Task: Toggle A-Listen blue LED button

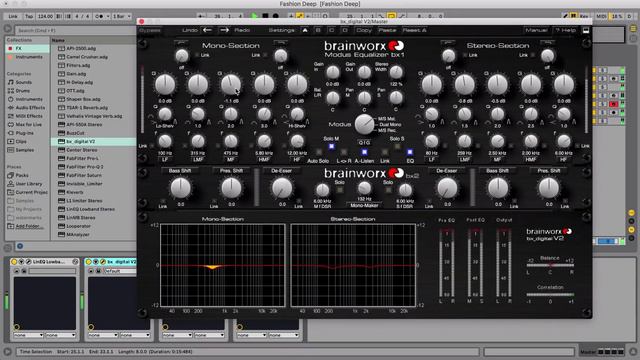Action: click(x=364, y=152)
